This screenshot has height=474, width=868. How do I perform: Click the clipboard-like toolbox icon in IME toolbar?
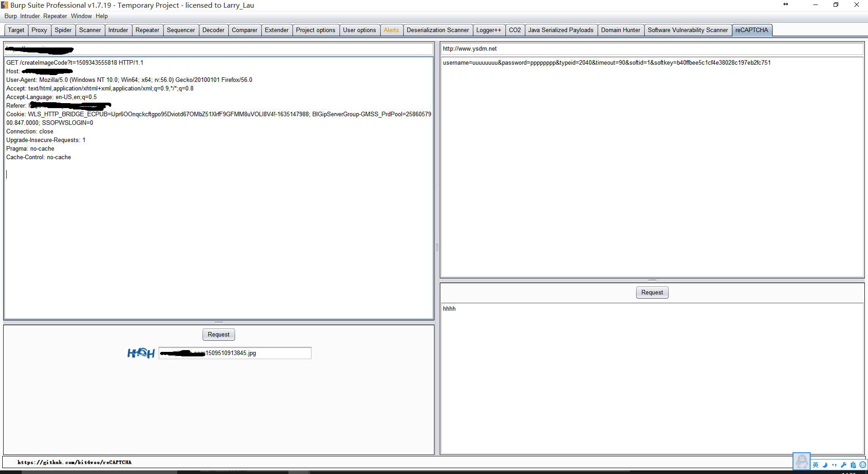tap(853, 465)
